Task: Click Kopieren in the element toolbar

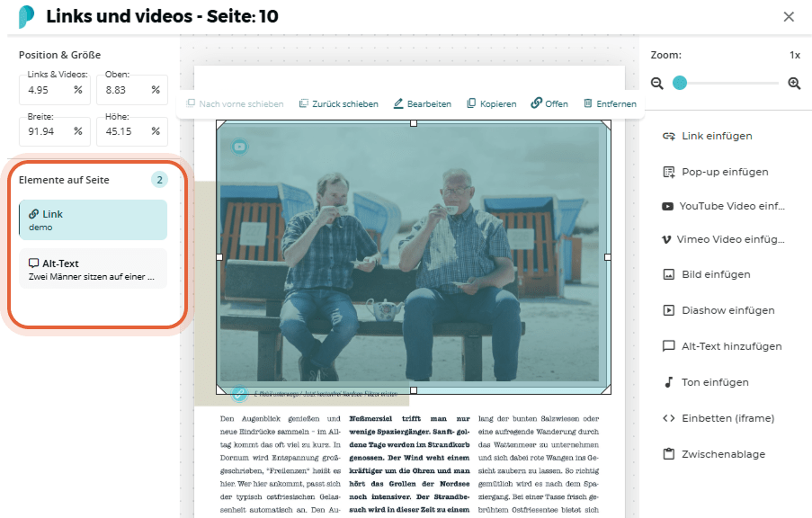Action: point(492,103)
